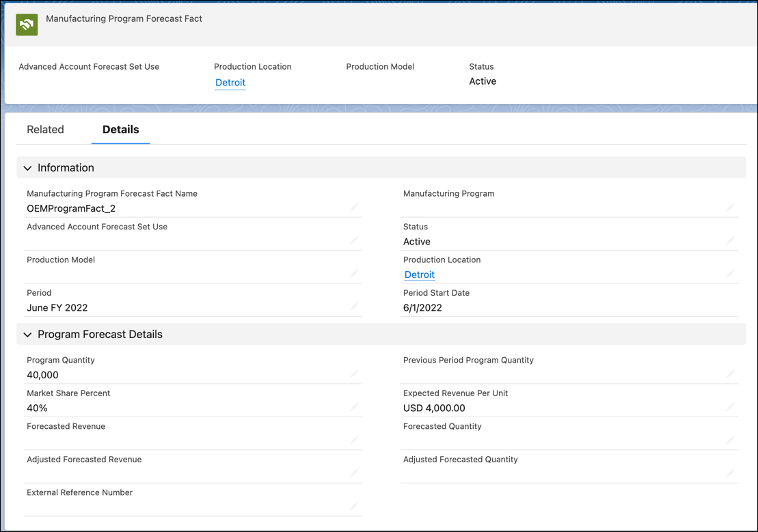Collapse the Program Forecast Details section chevron
758x532 pixels.
[x=27, y=335]
